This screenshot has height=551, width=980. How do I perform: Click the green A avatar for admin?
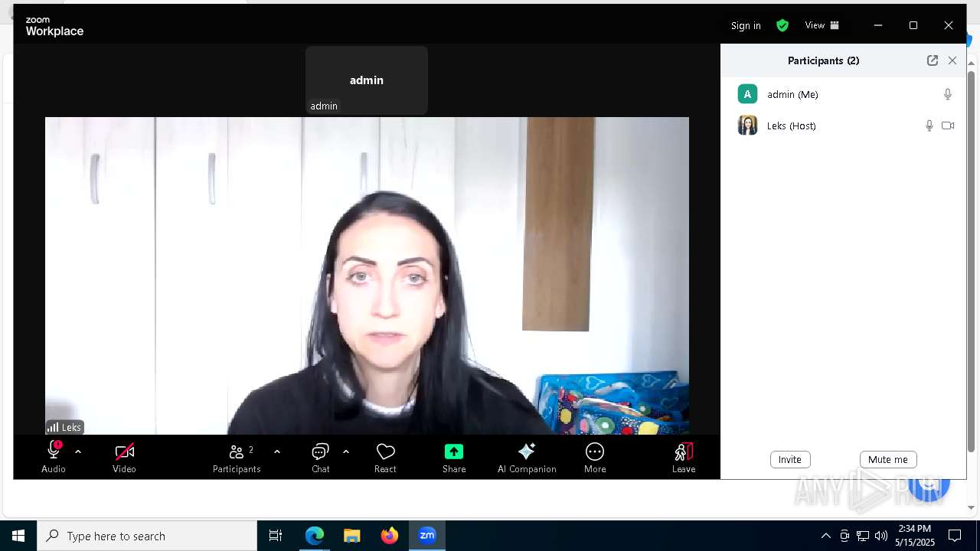[x=747, y=94]
